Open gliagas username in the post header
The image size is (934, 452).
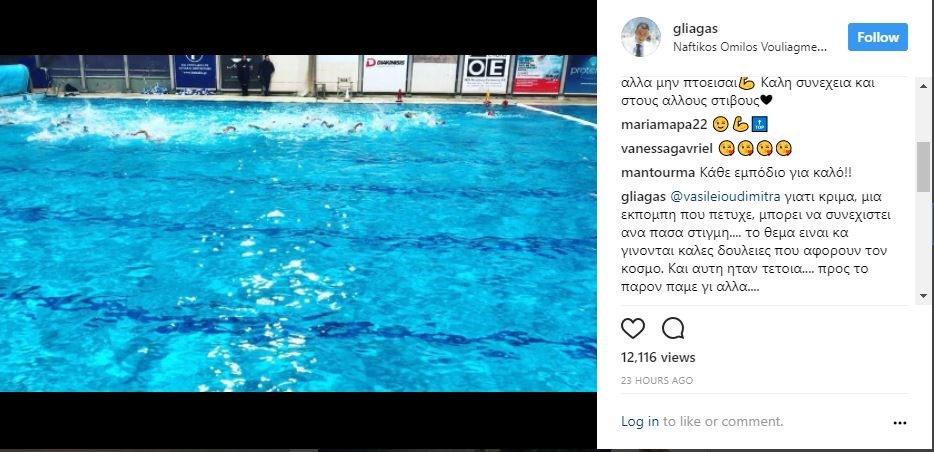[695, 29]
